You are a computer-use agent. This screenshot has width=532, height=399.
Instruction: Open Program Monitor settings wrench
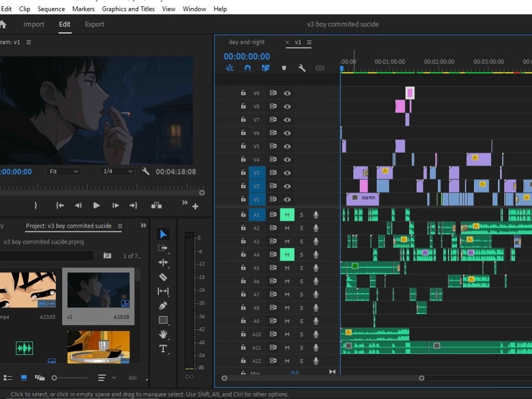(x=146, y=171)
